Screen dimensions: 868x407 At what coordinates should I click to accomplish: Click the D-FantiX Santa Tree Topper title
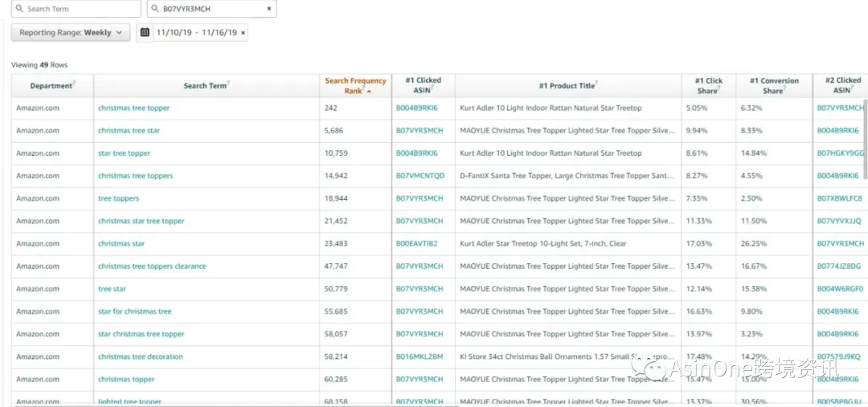click(567, 176)
